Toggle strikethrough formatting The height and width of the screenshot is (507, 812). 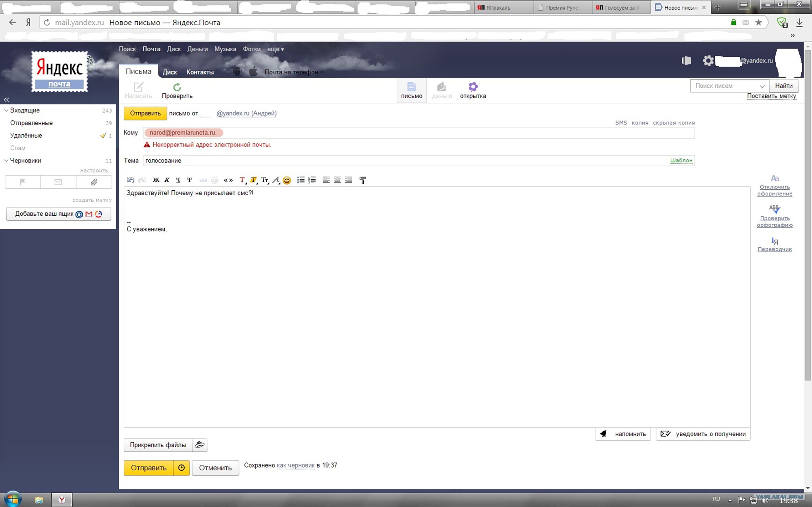point(189,180)
